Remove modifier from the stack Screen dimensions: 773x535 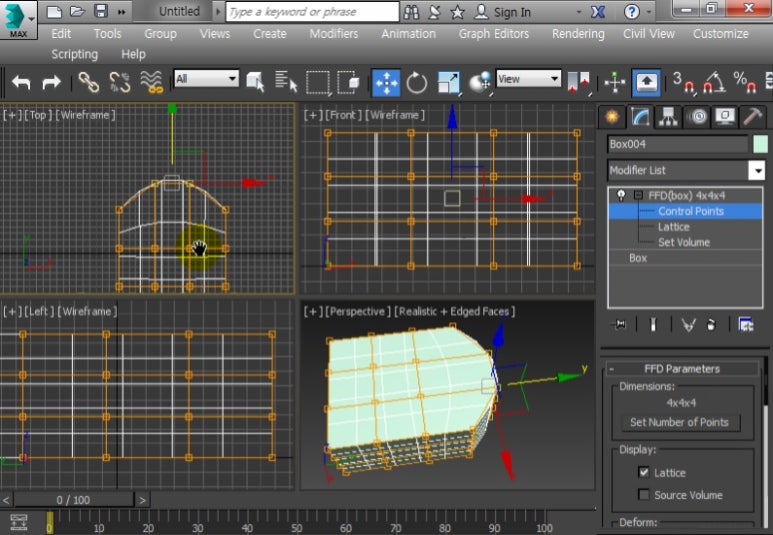coord(710,324)
